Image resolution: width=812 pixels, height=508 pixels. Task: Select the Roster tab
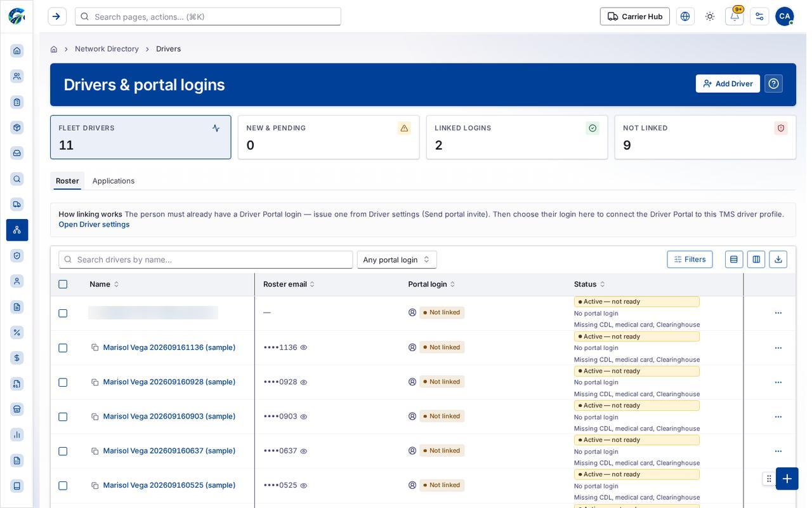pos(67,181)
